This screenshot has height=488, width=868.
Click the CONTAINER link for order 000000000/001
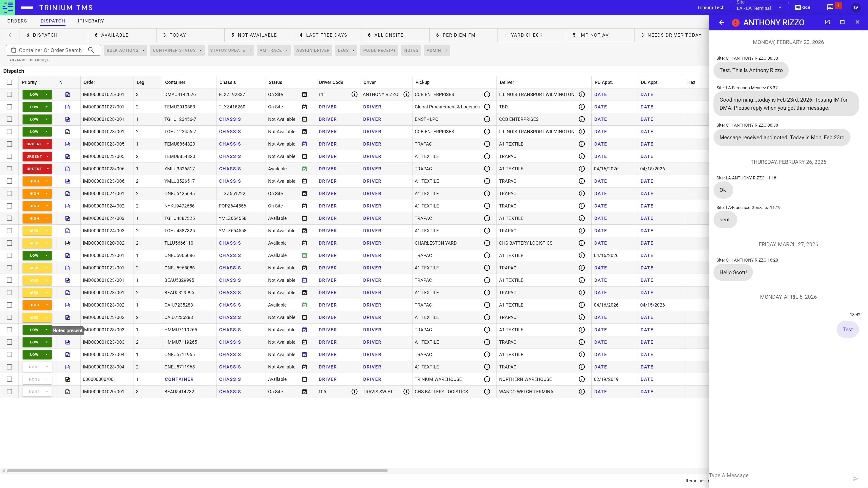pos(179,379)
